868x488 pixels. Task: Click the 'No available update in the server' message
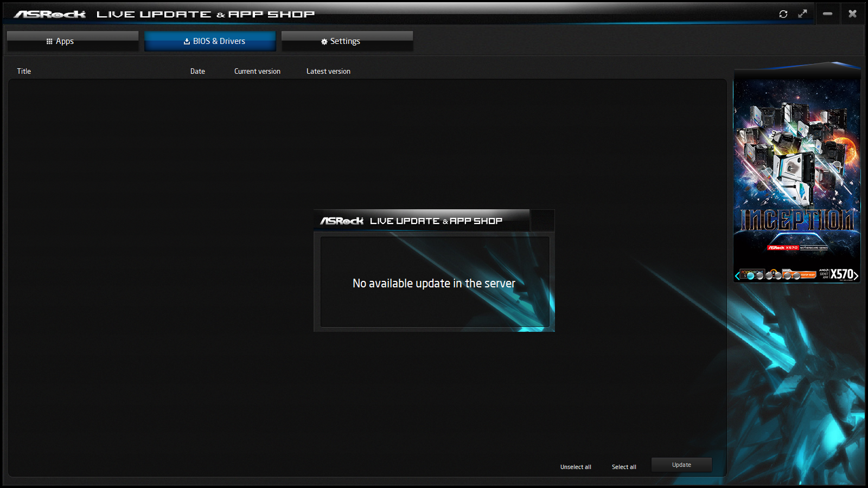(434, 283)
